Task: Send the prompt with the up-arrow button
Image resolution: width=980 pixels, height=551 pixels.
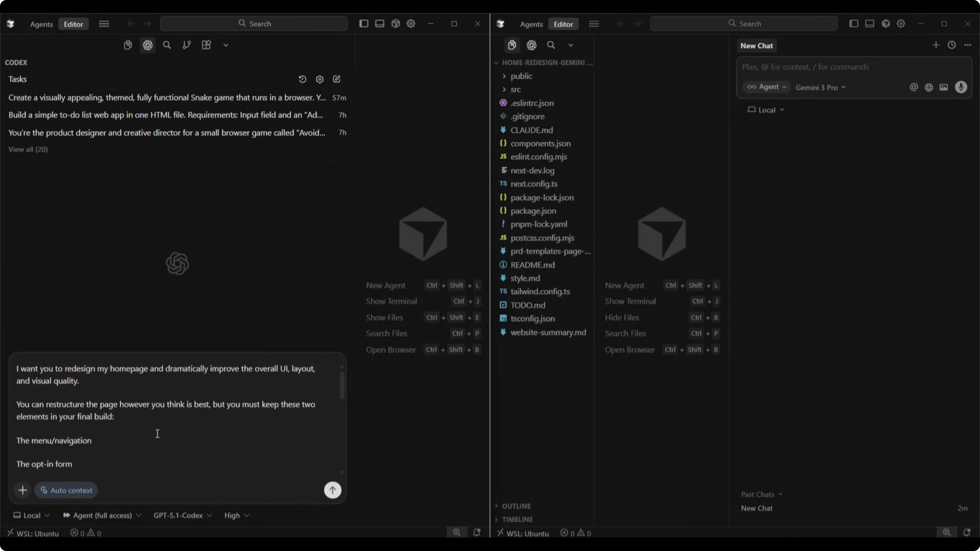Action: click(x=333, y=490)
